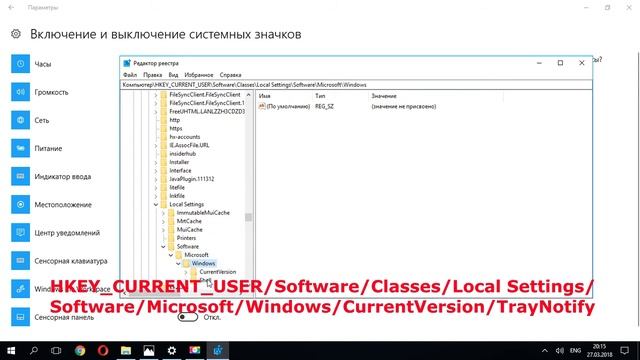640x360 pixels.
Task: Click the Питание power icon in Settings
Action: tap(20, 149)
